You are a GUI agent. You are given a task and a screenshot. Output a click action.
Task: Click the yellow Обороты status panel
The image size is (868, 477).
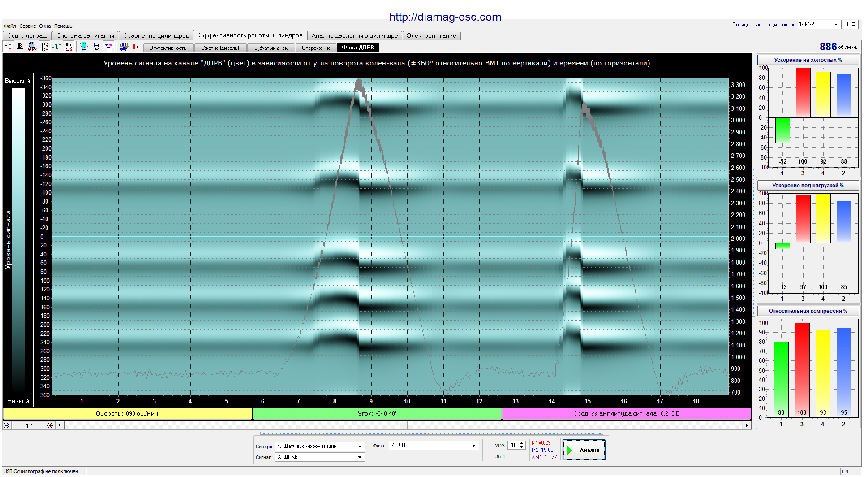[x=128, y=413]
